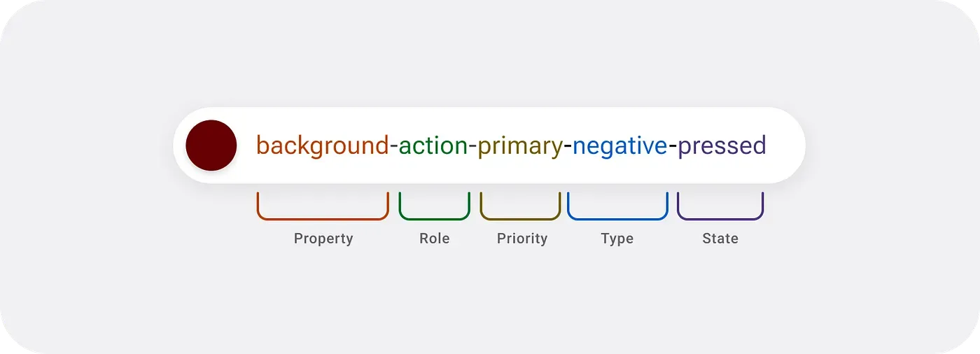Select the orange word "background"
The height and width of the screenshot is (354, 980).
(x=322, y=146)
